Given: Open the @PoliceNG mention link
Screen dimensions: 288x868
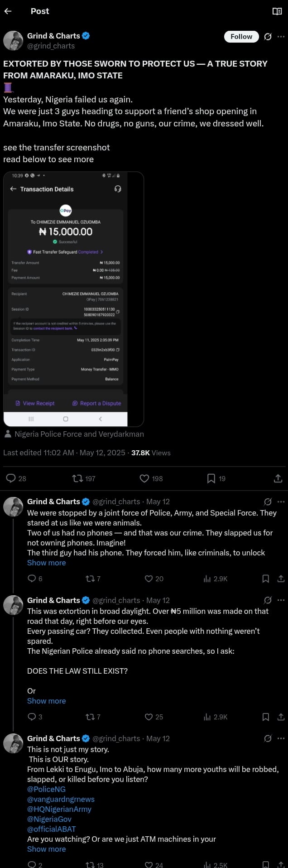Looking at the screenshot, I should click(x=46, y=789).
